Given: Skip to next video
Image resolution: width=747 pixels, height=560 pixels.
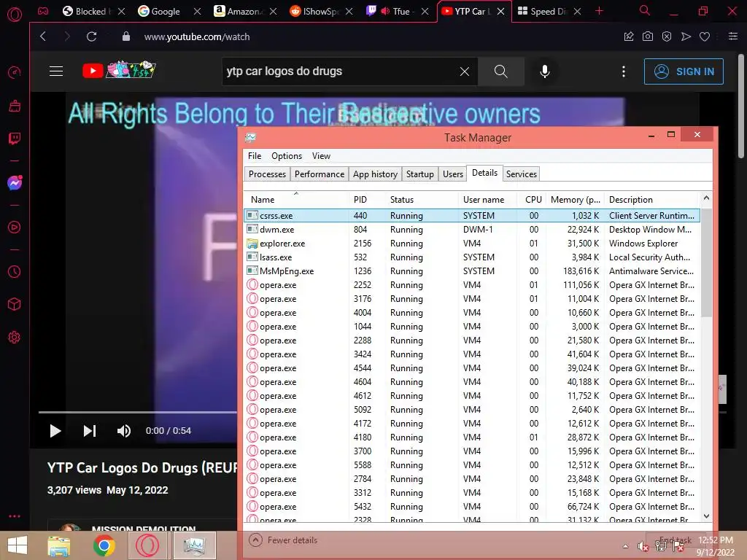Looking at the screenshot, I should pos(90,430).
